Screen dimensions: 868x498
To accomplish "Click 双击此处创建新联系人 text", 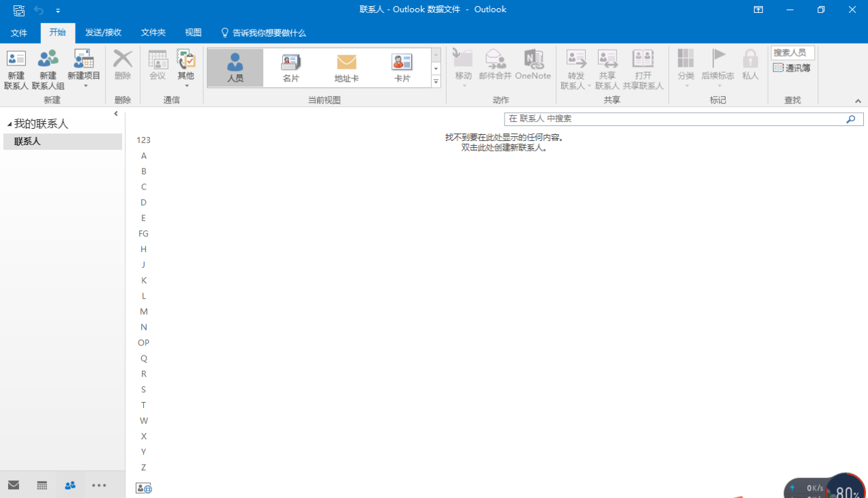I will click(505, 148).
